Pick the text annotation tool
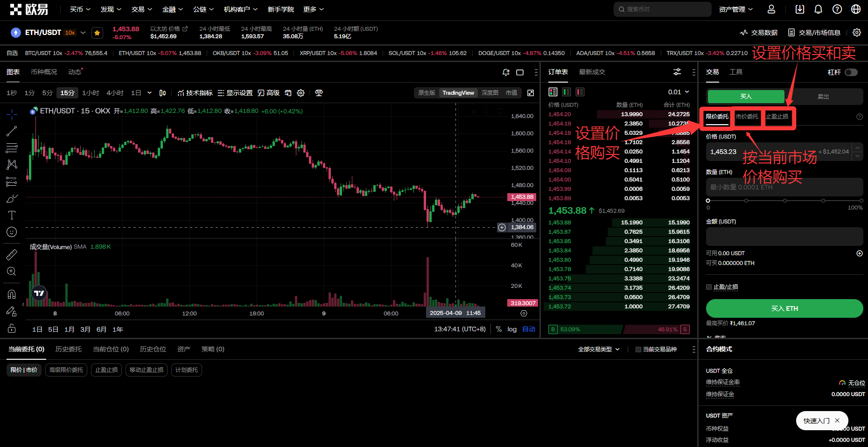The image size is (868, 447). pos(12,215)
